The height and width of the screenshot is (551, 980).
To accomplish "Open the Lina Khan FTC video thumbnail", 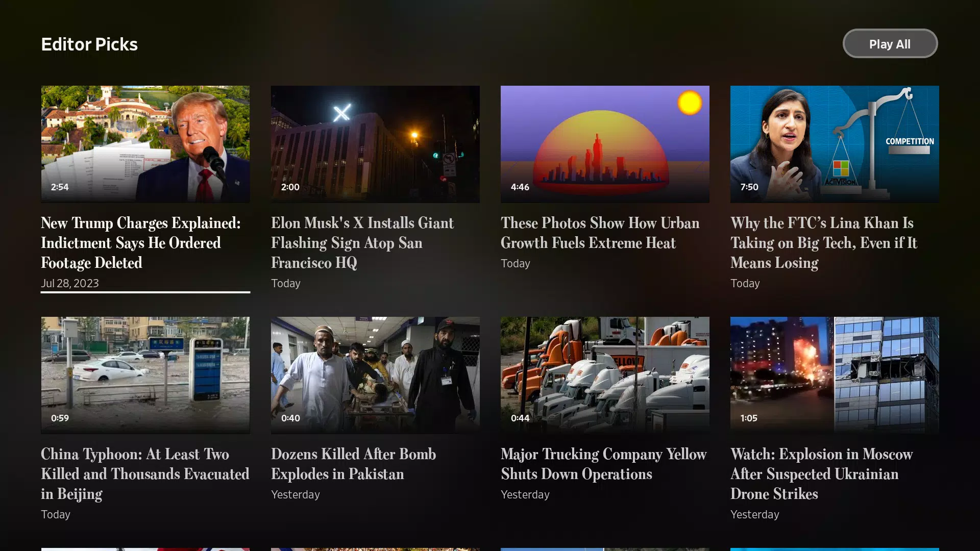I will pyautogui.click(x=835, y=144).
